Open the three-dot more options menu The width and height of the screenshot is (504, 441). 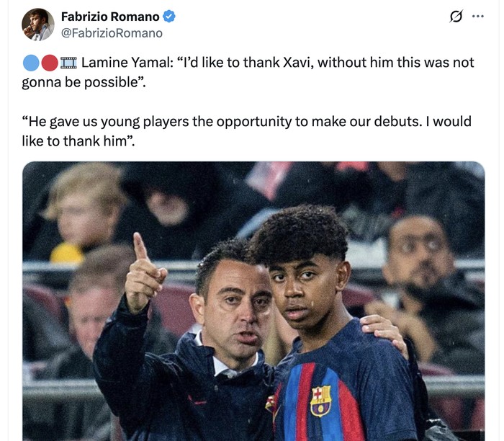[478, 16]
